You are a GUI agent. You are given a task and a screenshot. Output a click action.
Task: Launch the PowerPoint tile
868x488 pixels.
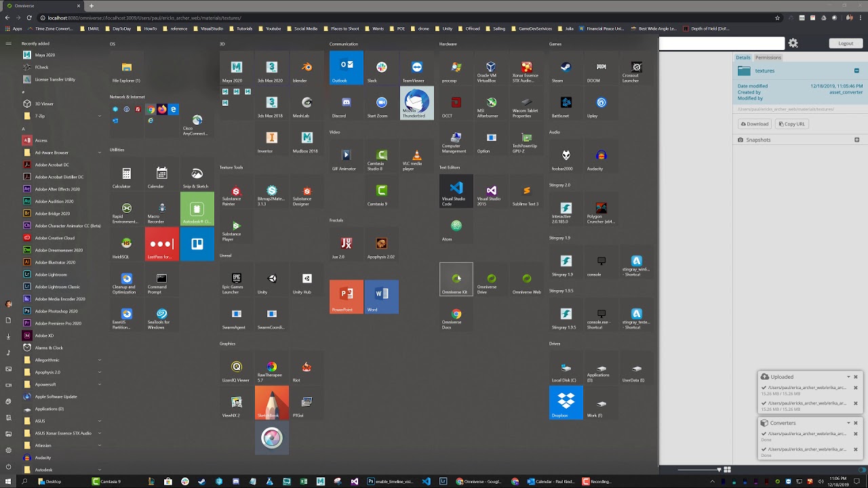pyautogui.click(x=347, y=297)
